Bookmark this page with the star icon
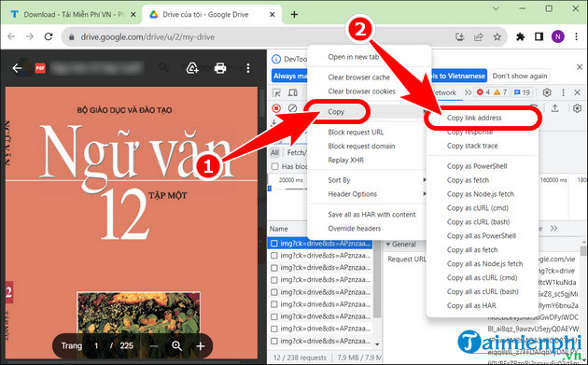588x365 pixels. 497,36
